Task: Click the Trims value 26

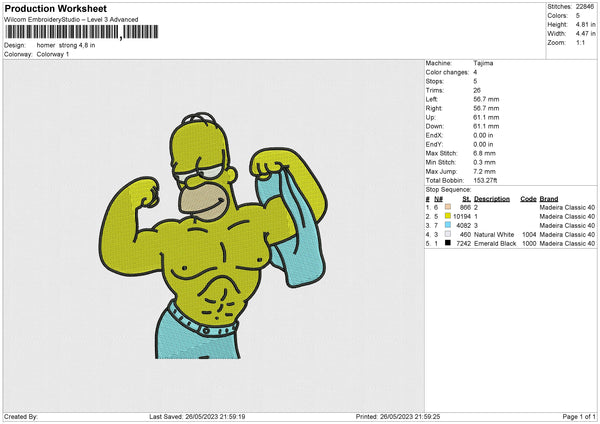Action: (x=477, y=90)
